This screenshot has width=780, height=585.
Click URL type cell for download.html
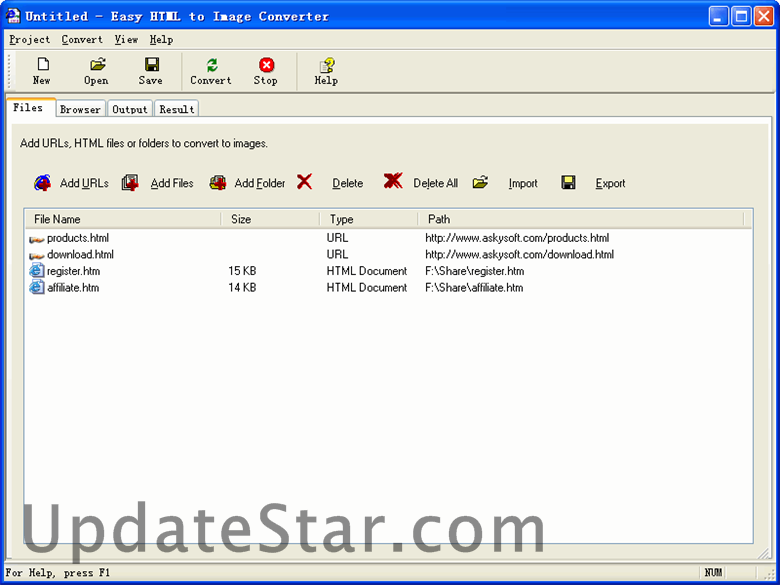[337, 254]
